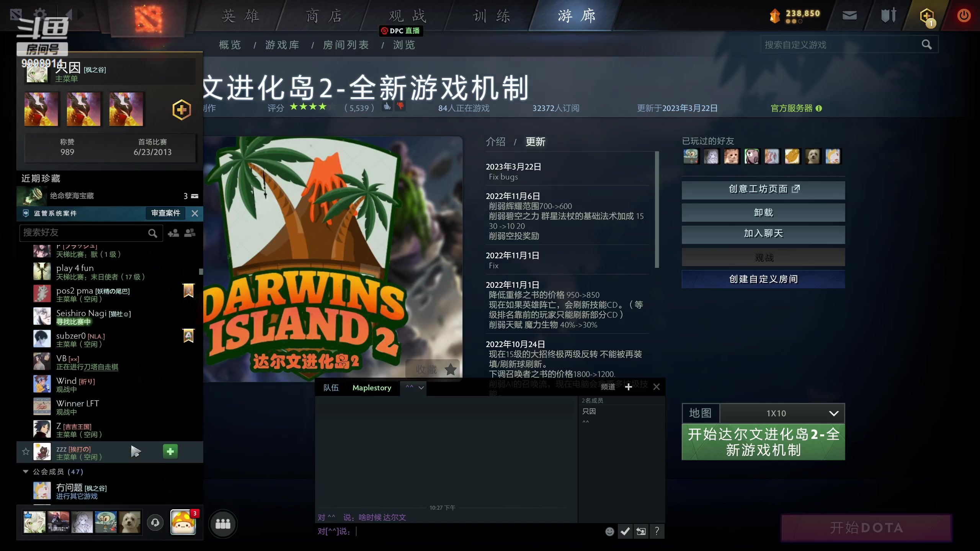This screenshot has width=980, height=551.
Task: Click the chat help question mark icon
Action: 657,531
